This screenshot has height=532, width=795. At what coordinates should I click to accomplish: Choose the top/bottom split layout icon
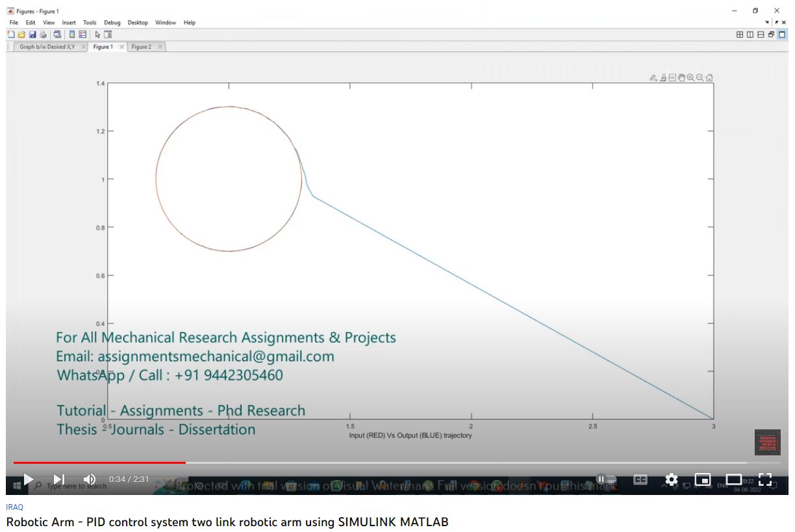click(x=761, y=34)
